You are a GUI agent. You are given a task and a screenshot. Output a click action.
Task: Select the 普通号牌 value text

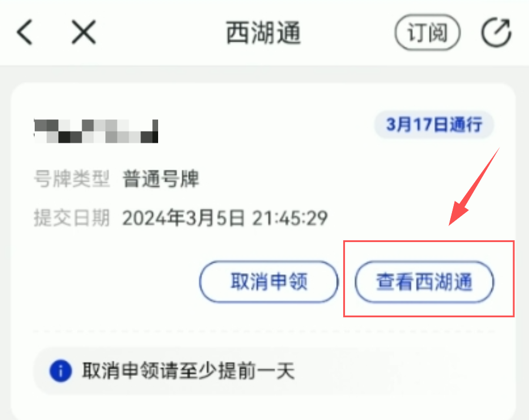[161, 179]
